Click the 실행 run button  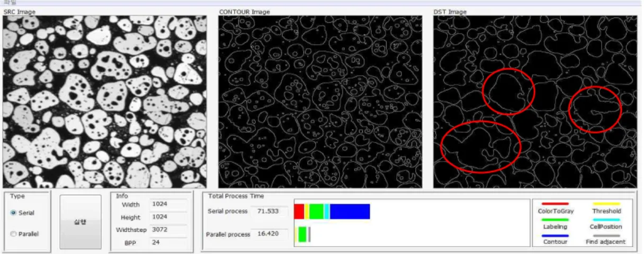click(80, 222)
